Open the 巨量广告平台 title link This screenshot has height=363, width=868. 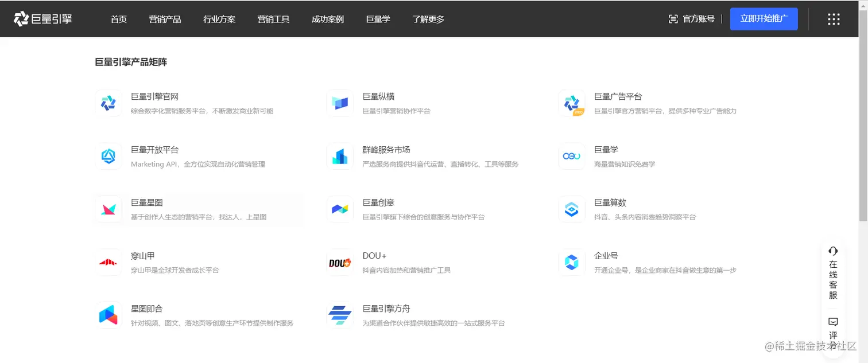point(618,96)
